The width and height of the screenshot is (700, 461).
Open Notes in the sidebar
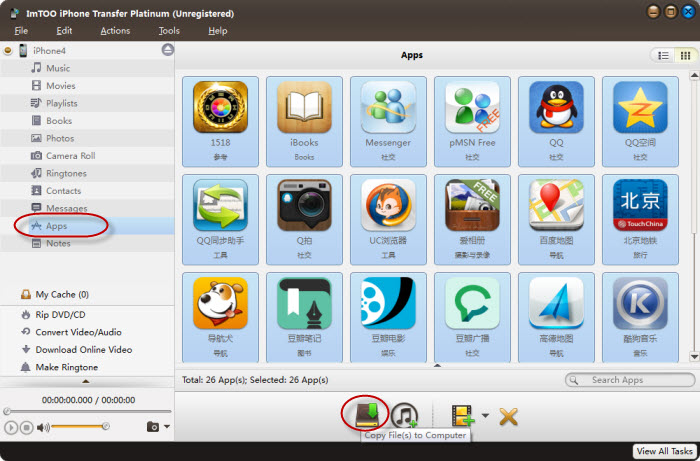click(87, 243)
